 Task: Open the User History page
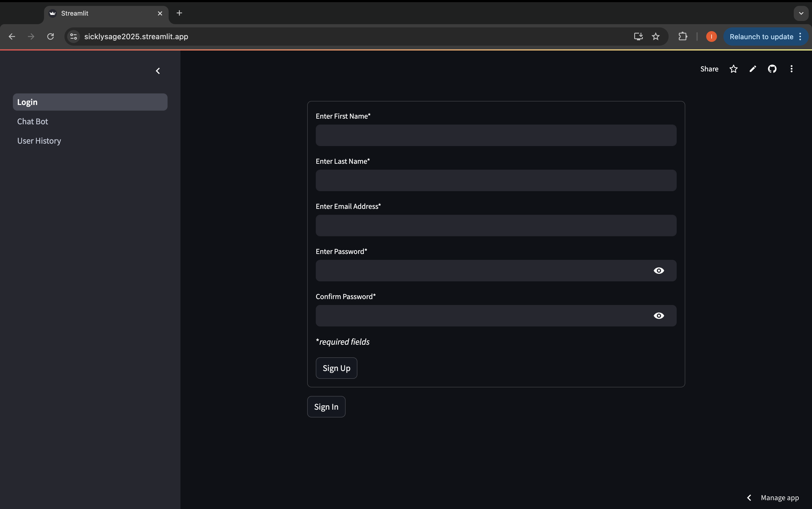(39, 141)
